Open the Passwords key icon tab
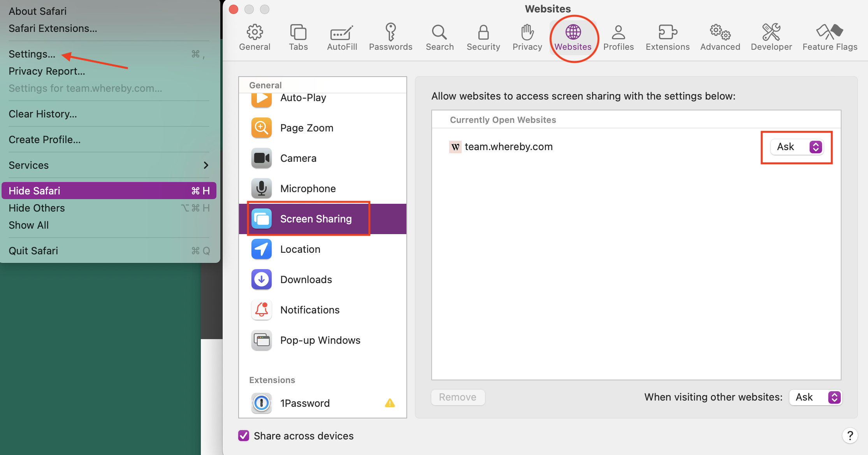 point(390,37)
